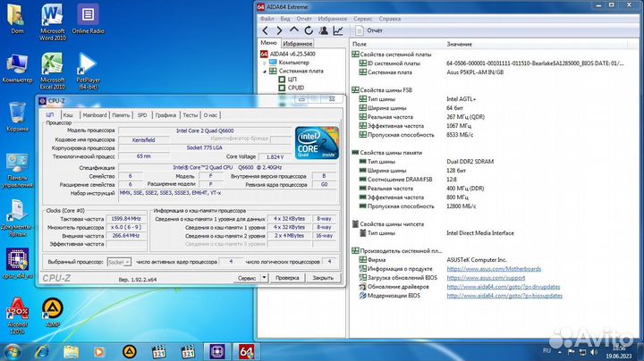
Task: Switch to Тесты tab in CPU-Z
Action: pos(191,115)
